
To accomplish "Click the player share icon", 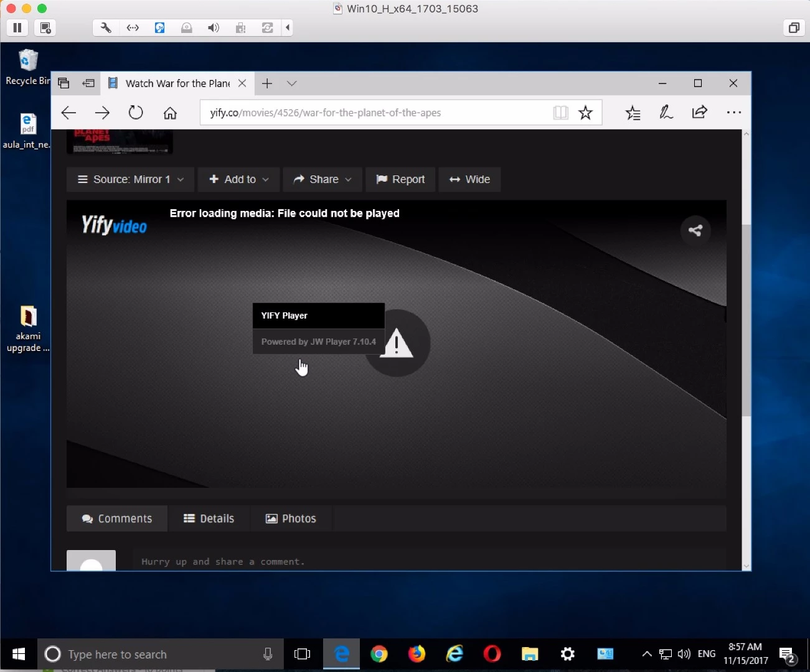I will [x=695, y=231].
